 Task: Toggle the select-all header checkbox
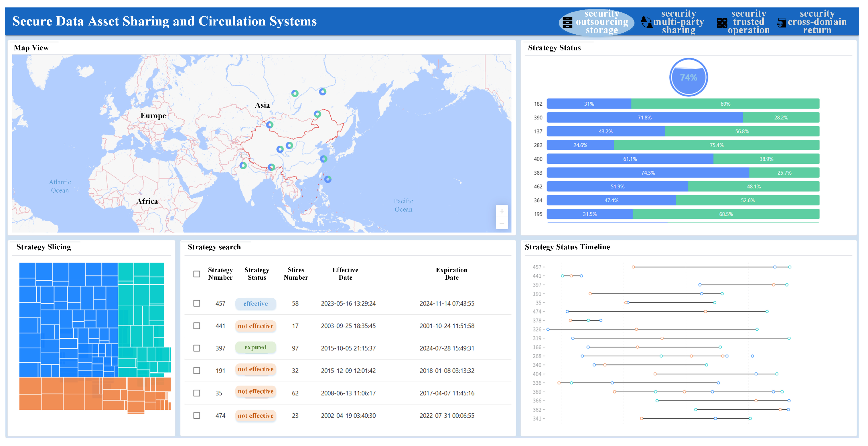tap(196, 274)
